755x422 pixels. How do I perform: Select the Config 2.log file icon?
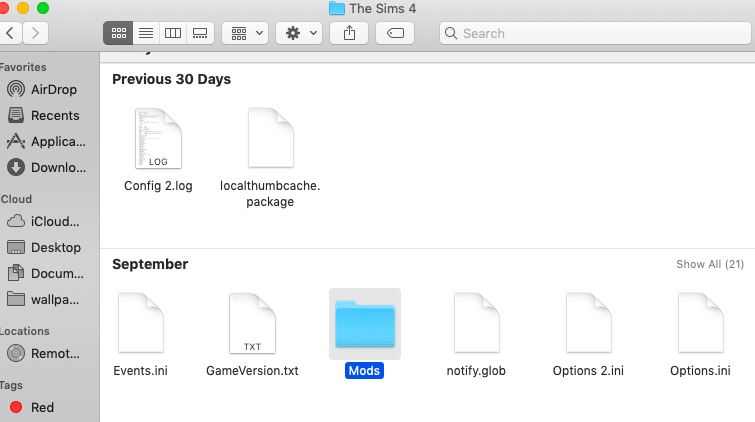(158, 138)
